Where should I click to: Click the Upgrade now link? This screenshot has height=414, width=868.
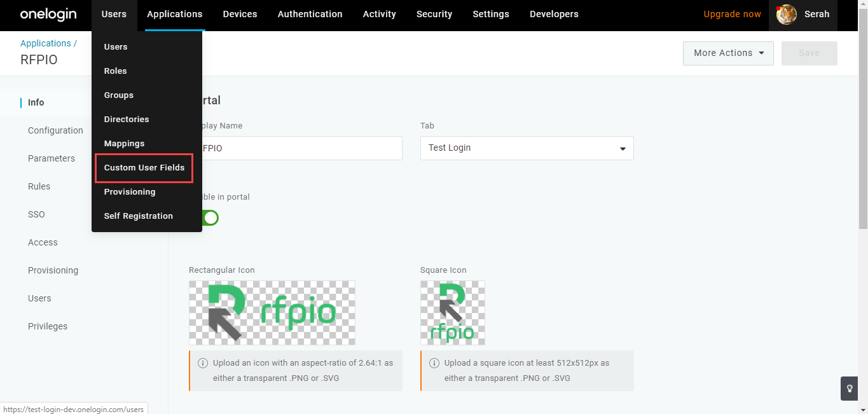(732, 14)
